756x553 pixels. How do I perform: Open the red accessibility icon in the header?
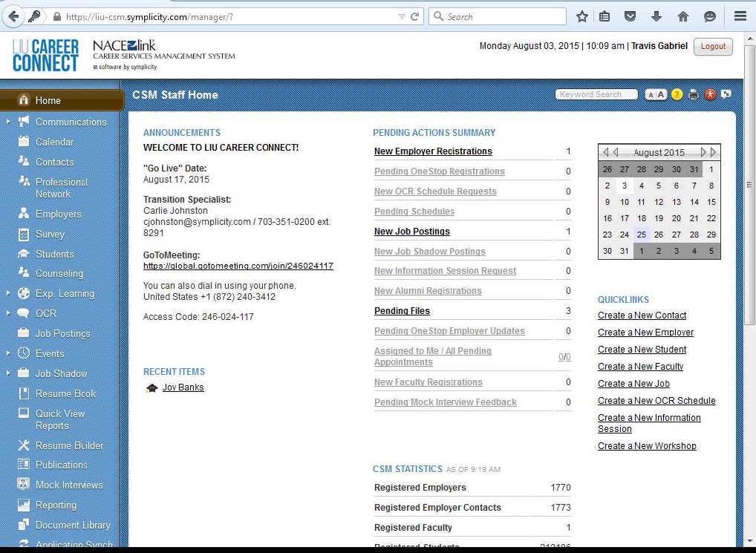(x=710, y=94)
